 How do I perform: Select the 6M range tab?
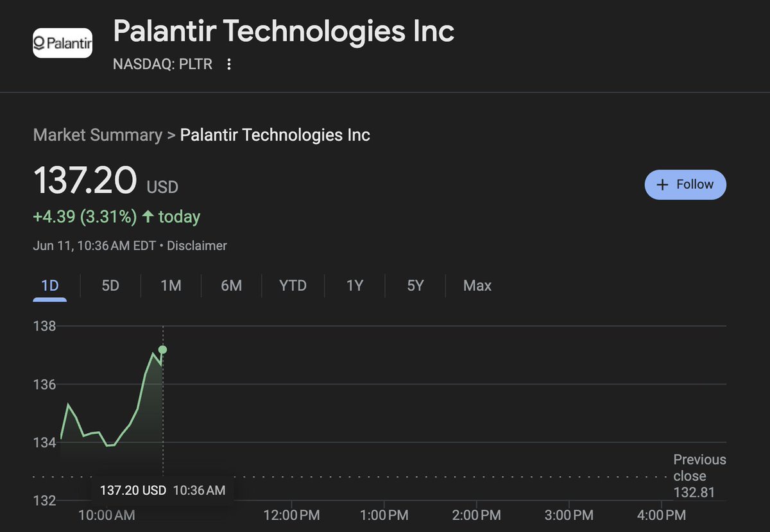pos(231,286)
